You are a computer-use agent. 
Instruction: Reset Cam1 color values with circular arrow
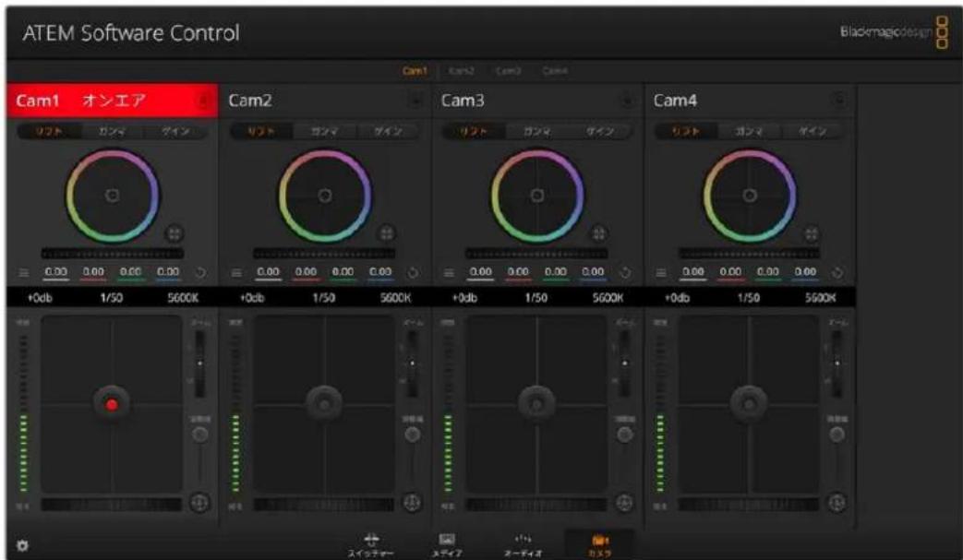(201, 273)
